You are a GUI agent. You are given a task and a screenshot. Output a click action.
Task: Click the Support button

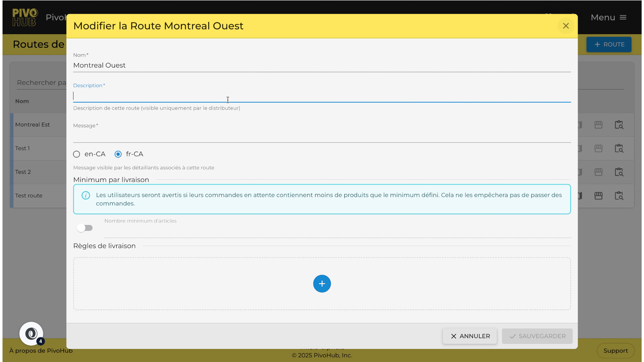pos(615,351)
